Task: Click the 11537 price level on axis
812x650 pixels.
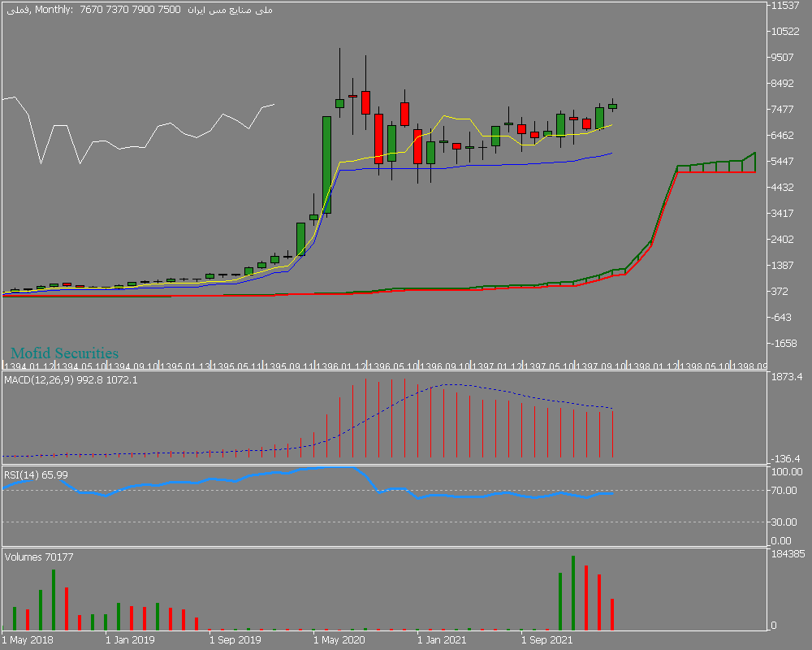Action: 785,6
